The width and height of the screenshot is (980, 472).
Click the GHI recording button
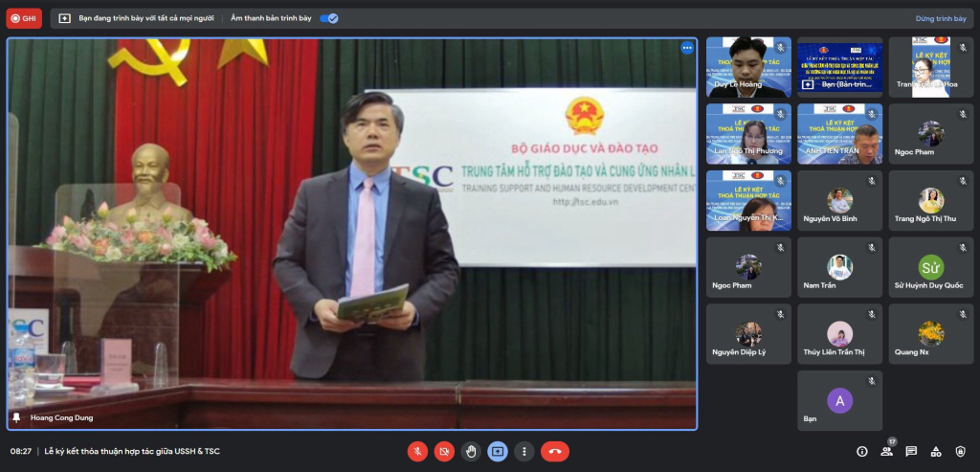click(24, 18)
